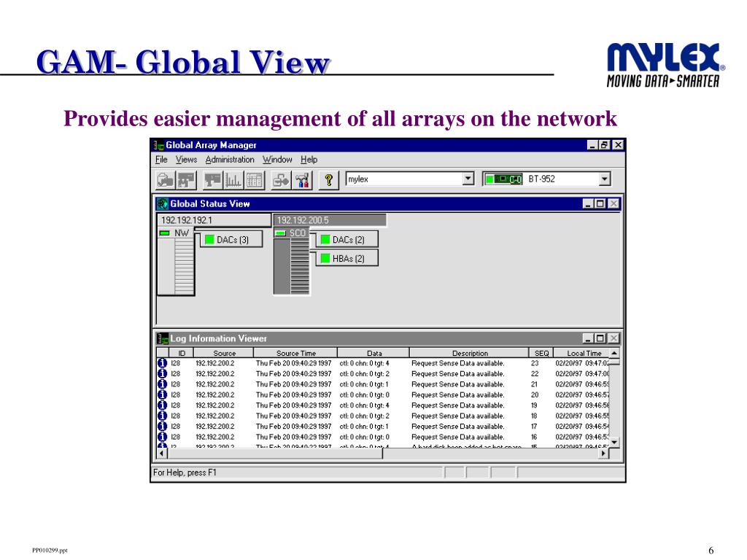Click the Global Status View window icon
This screenshot has height=560, width=747.
coord(163,204)
